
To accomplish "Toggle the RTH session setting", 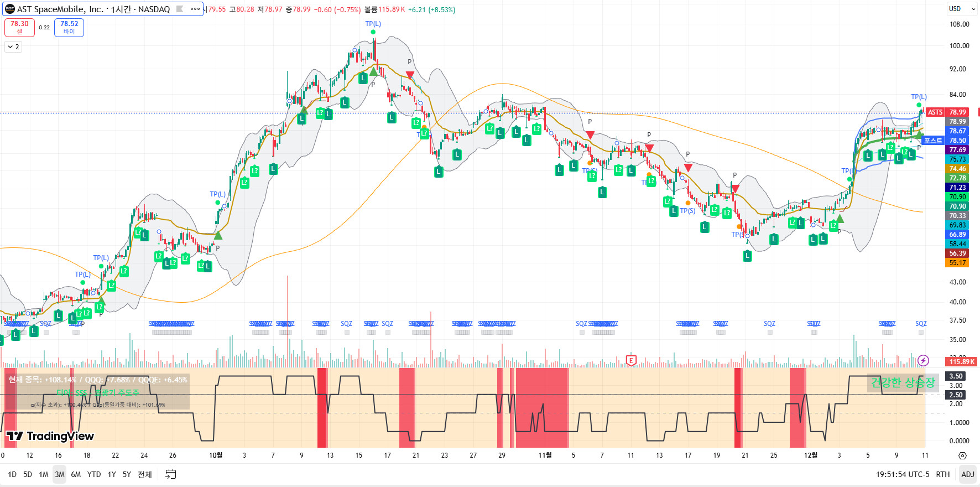I will (942, 474).
